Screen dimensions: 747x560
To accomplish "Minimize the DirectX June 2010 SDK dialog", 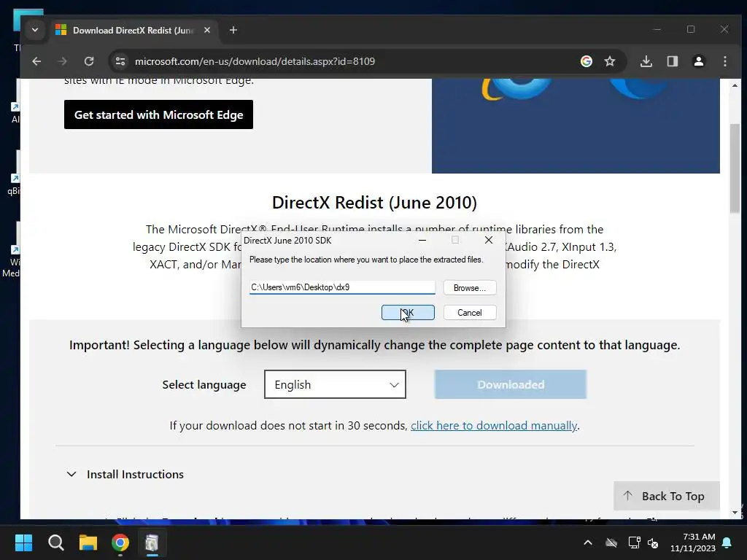I will 422,241.
